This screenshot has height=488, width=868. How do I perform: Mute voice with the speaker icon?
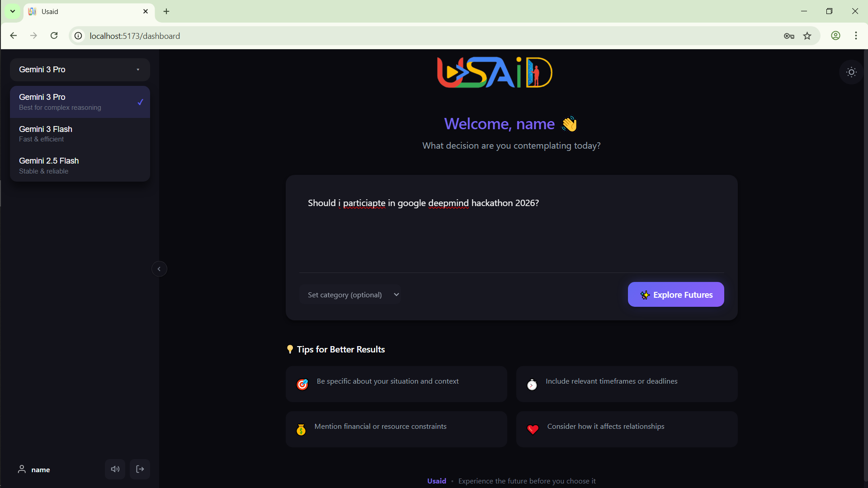pos(115,469)
